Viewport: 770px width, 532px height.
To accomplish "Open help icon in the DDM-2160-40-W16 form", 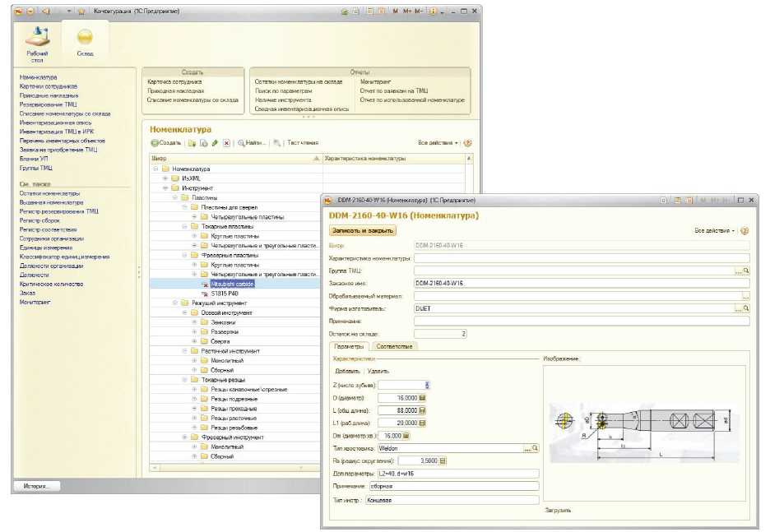I will click(744, 231).
